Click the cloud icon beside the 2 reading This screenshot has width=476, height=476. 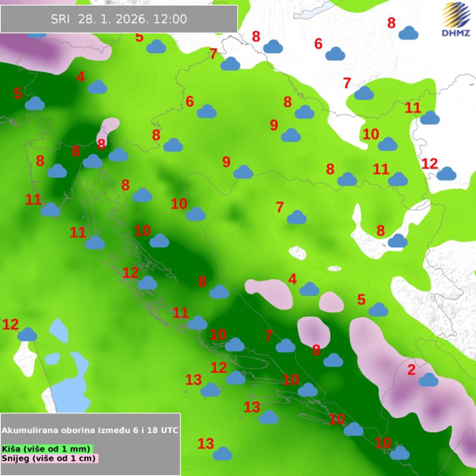click(428, 379)
